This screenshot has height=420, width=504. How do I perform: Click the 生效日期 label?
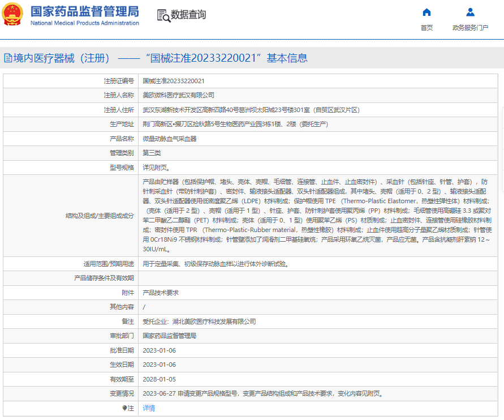coord(122,365)
